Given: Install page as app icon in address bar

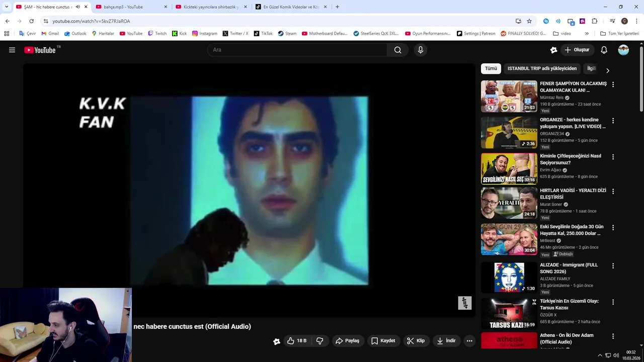Looking at the screenshot, I should pyautogui.click(x=518, y=21).
